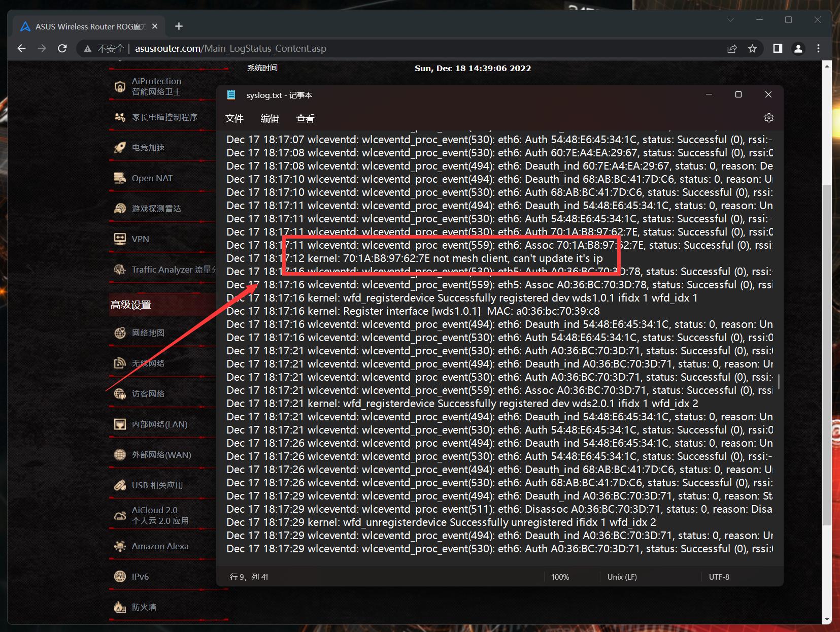This screenshot has height=632, width=840.
Task: Click the 'registered dev wds2.0.1' log line
Action: coord(462,404)
